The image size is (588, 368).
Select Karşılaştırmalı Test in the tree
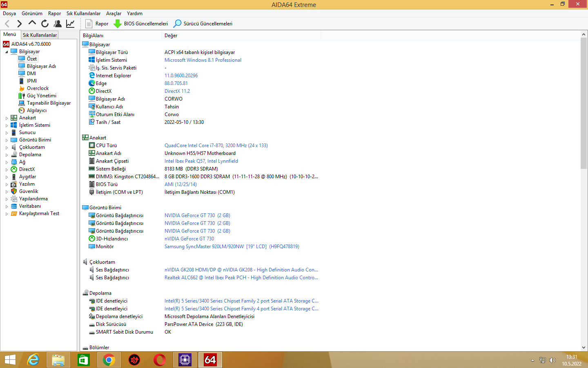coord(39,213)
